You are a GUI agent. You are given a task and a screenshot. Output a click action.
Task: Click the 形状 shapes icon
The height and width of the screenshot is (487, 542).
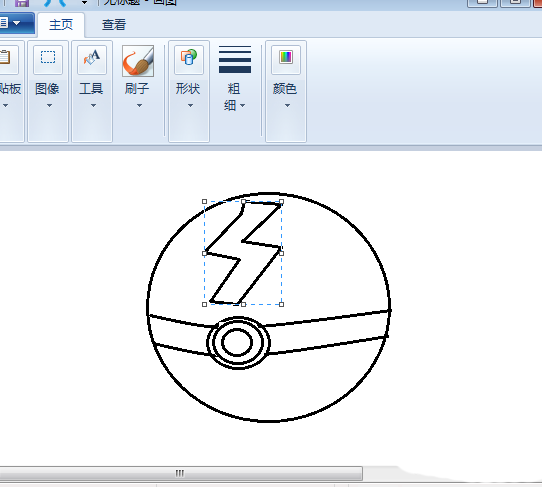[x=189, y=58]
